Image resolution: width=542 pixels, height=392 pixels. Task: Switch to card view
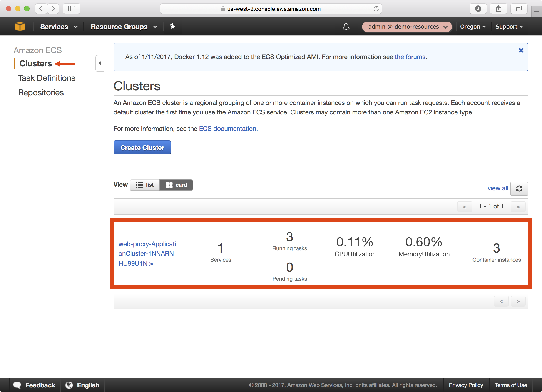tap(176, 185)
